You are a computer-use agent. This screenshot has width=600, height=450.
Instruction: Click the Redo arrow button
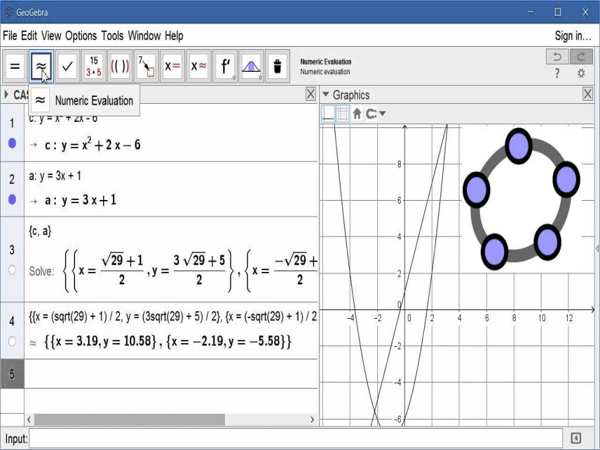coord(581,57)
